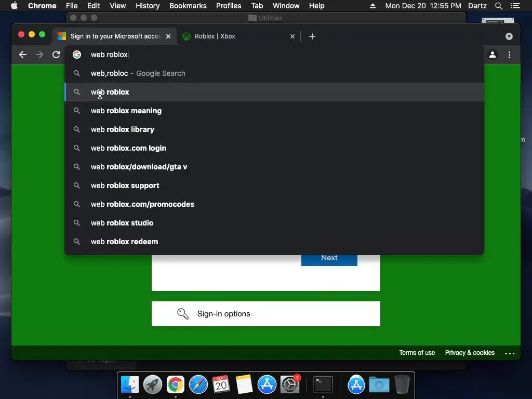Open the Privacy & cookies link
Image resolution: width=532 pixels, height=399 pixels.
tap(470, 353)
